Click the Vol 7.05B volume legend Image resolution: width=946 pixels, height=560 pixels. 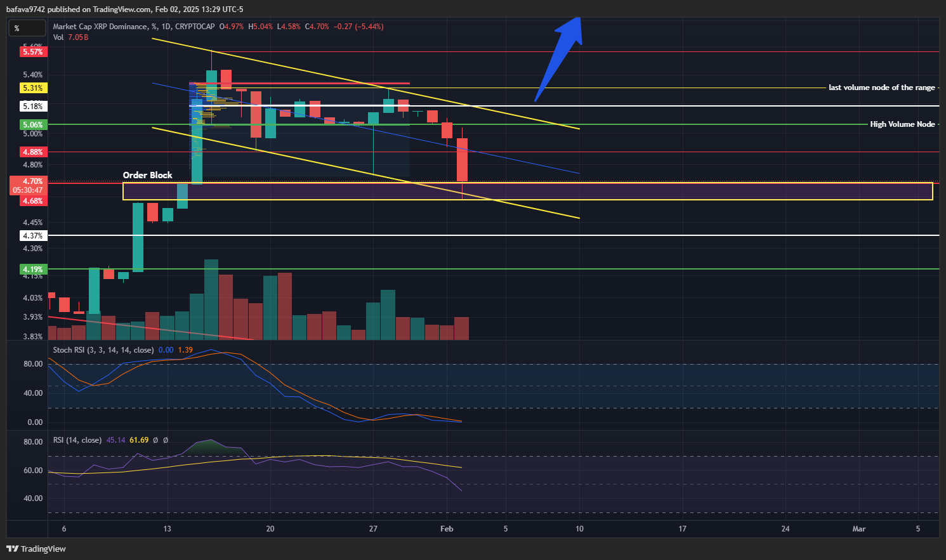70,37
